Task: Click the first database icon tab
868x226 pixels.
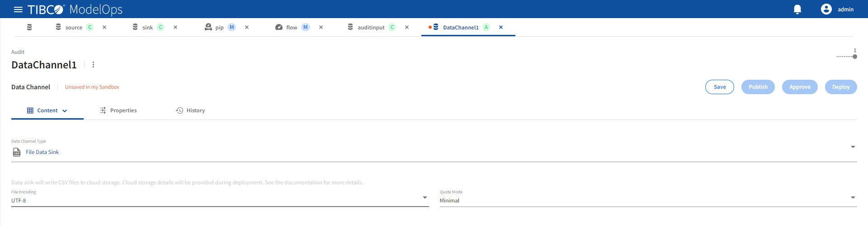Action: coord(29,27)
